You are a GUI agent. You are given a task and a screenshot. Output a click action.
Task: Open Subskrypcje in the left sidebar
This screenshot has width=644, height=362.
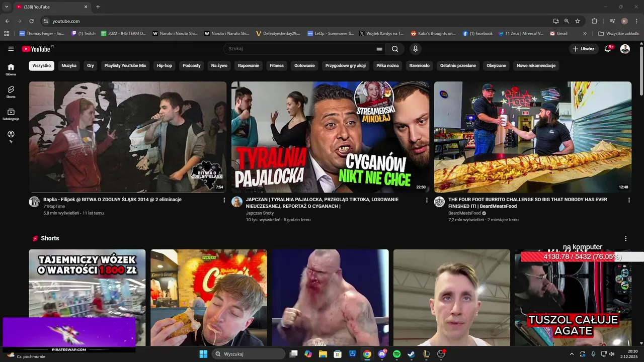coord(11,114)
